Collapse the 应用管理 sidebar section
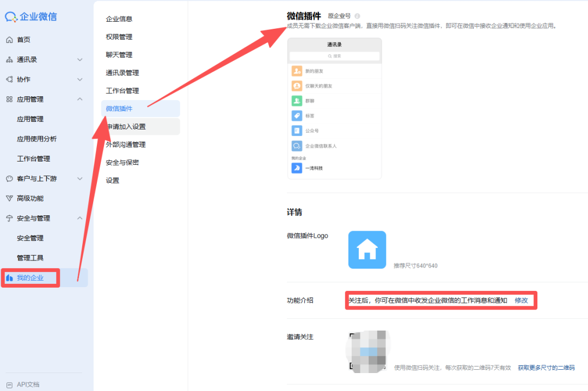This screenshot has width=588, height=391. (x=79, y=99)
